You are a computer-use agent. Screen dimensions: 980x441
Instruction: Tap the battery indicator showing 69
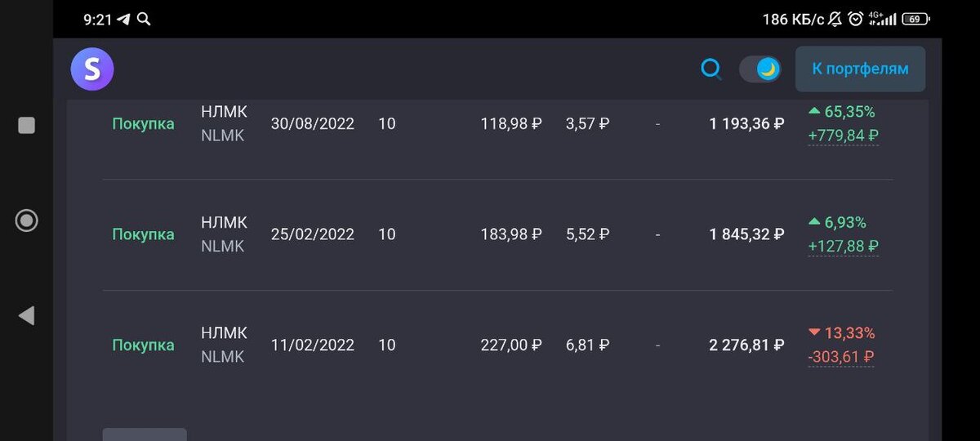pyautogui.click(x=915, y=19)
